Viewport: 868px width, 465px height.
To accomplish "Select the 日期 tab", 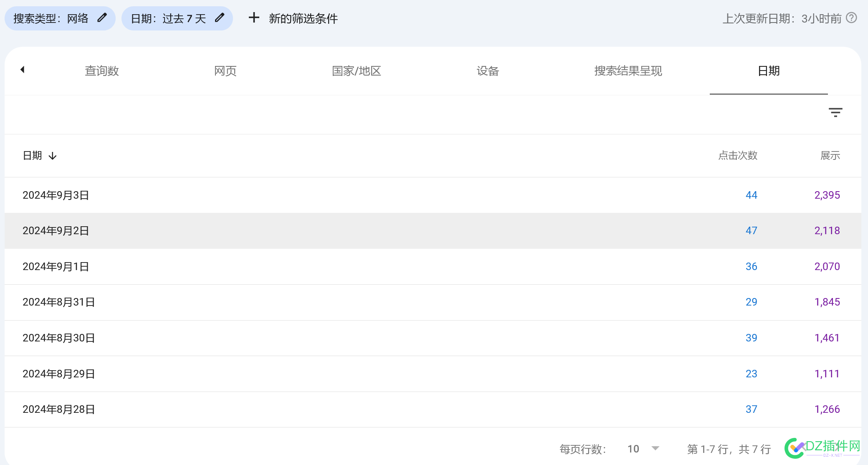I will (769, 71).
